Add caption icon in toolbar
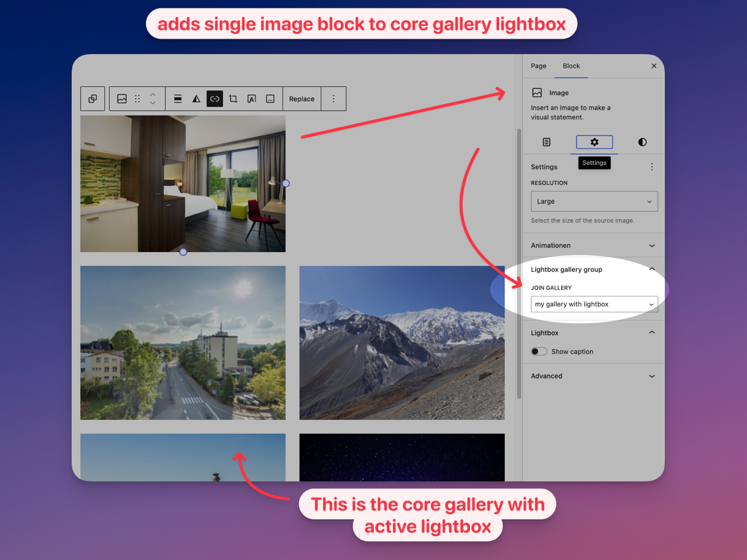Viewport: 747px width, 560px height. pyautogui.click(x=270, y=99)
